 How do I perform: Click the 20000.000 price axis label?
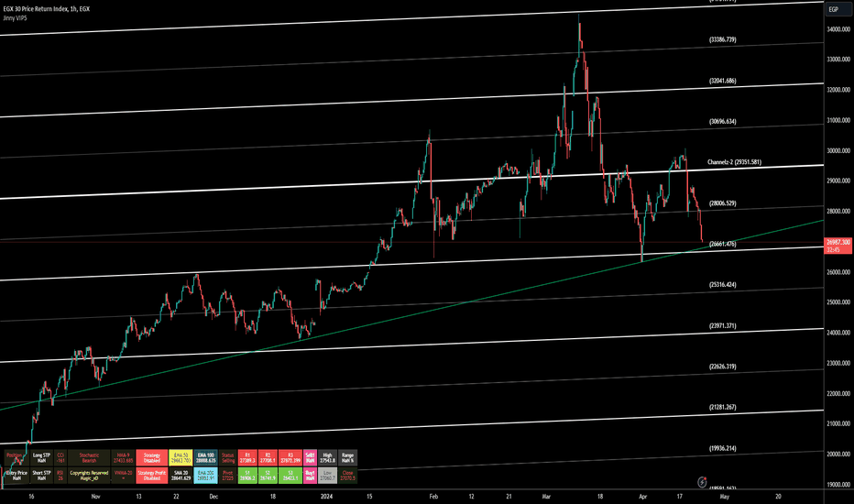838,454
